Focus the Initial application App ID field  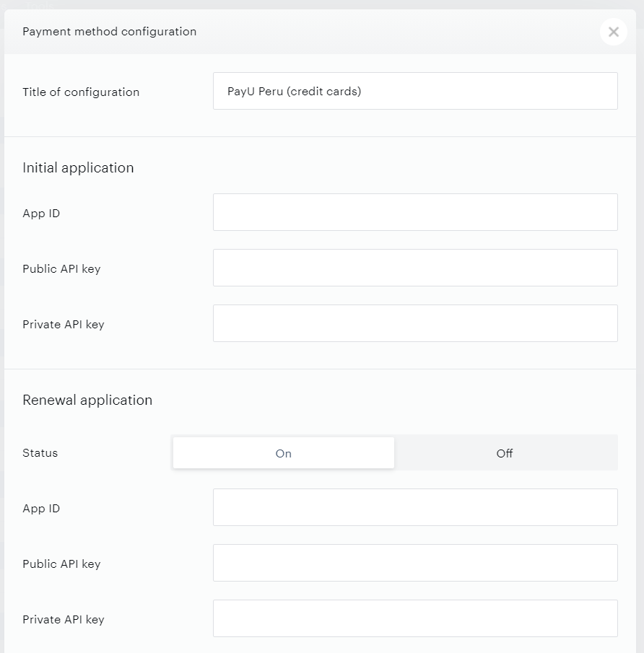click(x=415, y=212)
